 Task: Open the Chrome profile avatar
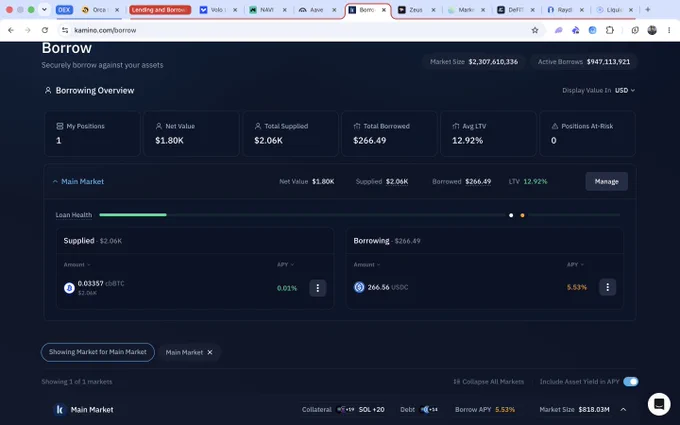[652, 30]
